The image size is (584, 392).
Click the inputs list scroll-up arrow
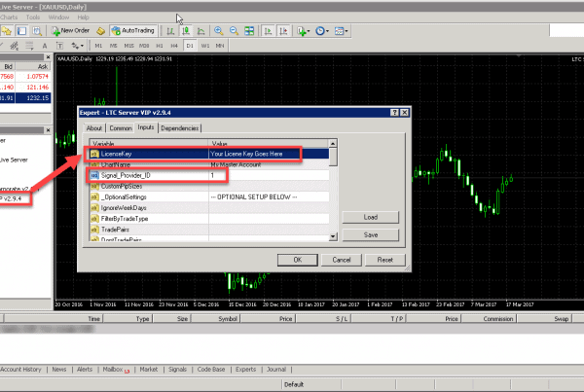point(333,143)
